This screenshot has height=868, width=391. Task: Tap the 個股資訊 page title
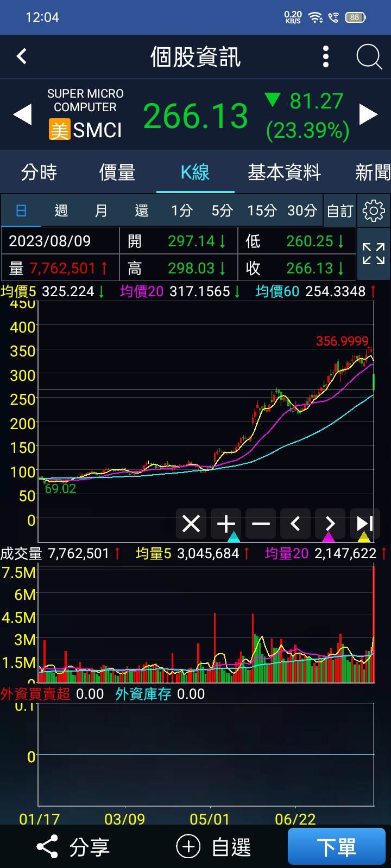(195, 56)
